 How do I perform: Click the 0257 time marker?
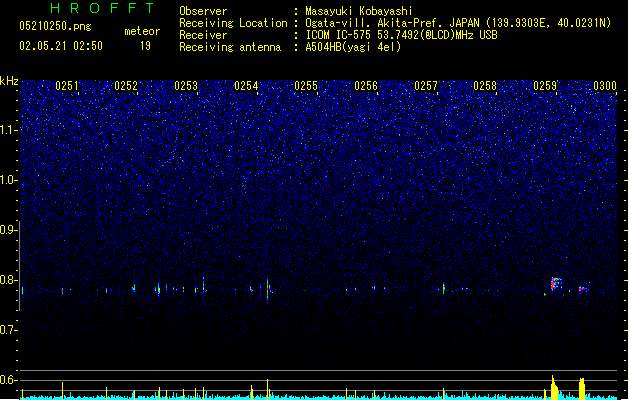(x=426, y=86)
